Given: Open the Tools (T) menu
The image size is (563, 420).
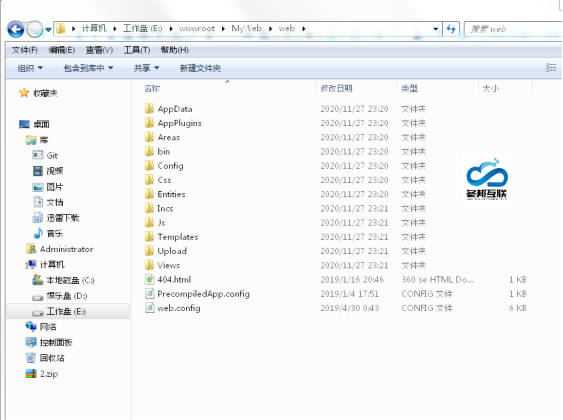Looking at the screenshot, I should pos(137,50).
